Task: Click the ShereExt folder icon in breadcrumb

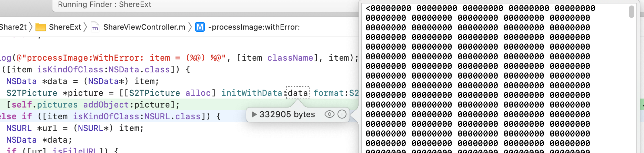Action: coord(41,27)
